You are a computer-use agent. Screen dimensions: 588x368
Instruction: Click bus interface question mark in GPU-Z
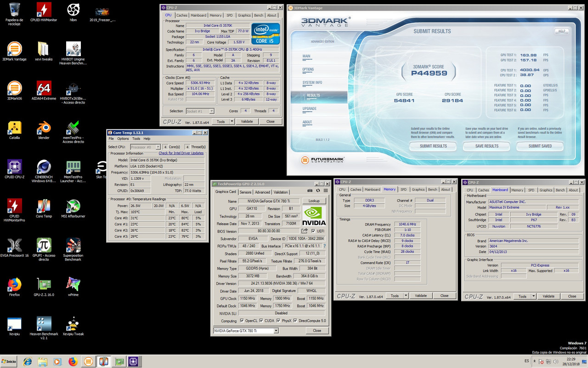pyautogui.click(x=324, y=246)
